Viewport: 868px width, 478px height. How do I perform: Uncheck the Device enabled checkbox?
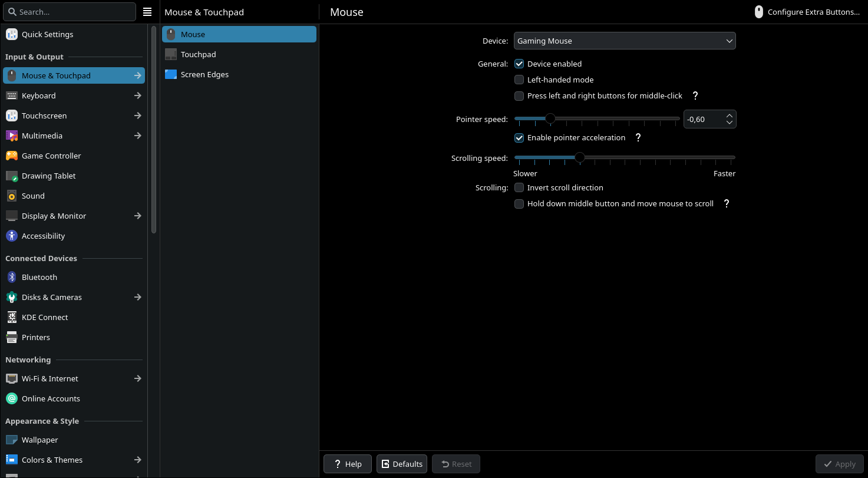tap(519, 64)
